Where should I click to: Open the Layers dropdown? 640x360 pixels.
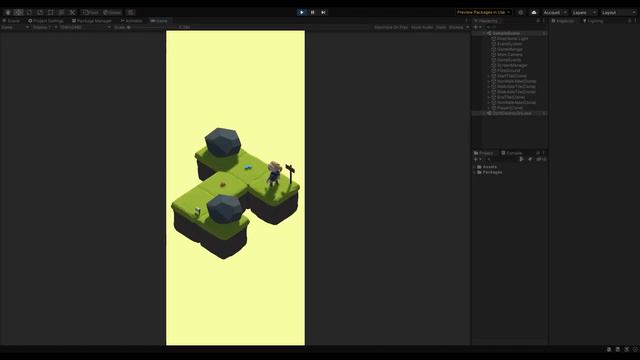click(584, 12)
